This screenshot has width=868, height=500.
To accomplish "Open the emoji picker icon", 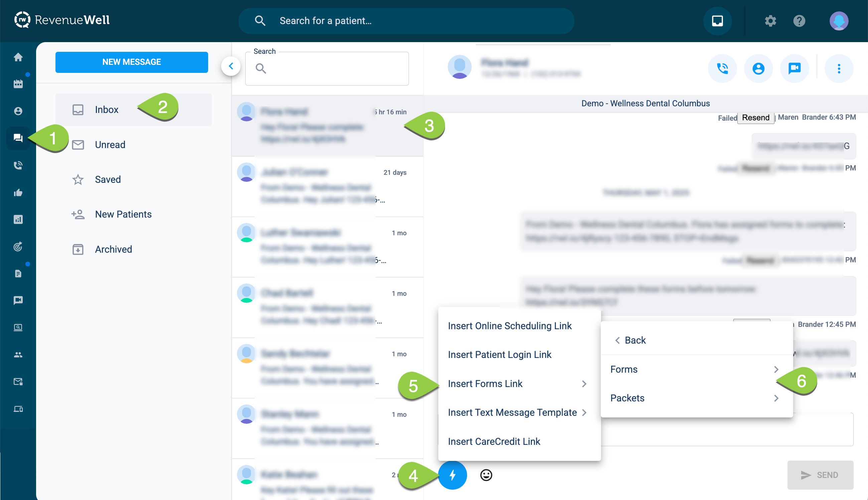I will point(486,475).
